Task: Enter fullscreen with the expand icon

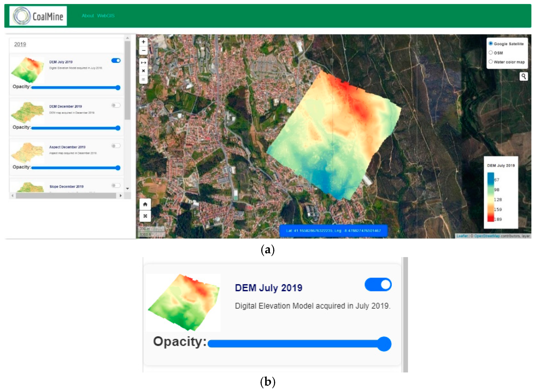Action: pos(145,216)
